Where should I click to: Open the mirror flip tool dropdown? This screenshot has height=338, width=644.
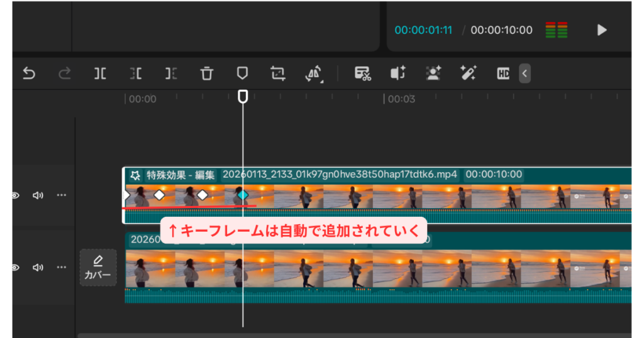click(314, 74)
